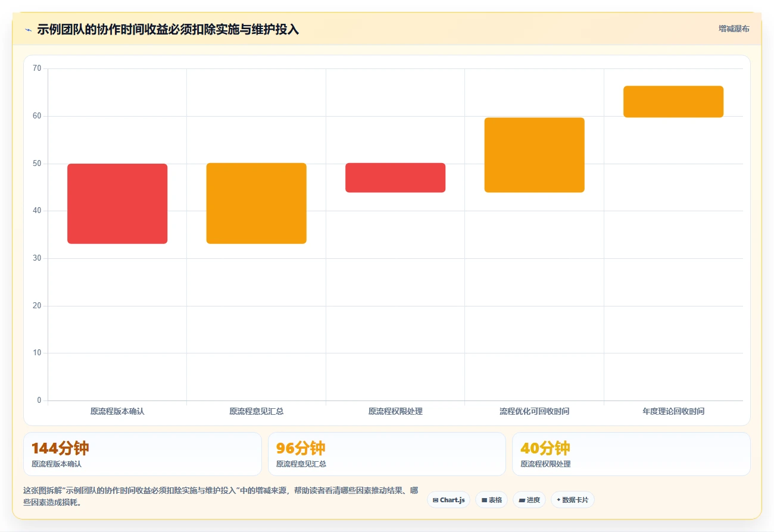Click the y-axis value 60
Screen dimensions: 774x532
pyautogui.click(x=37, y=116)
